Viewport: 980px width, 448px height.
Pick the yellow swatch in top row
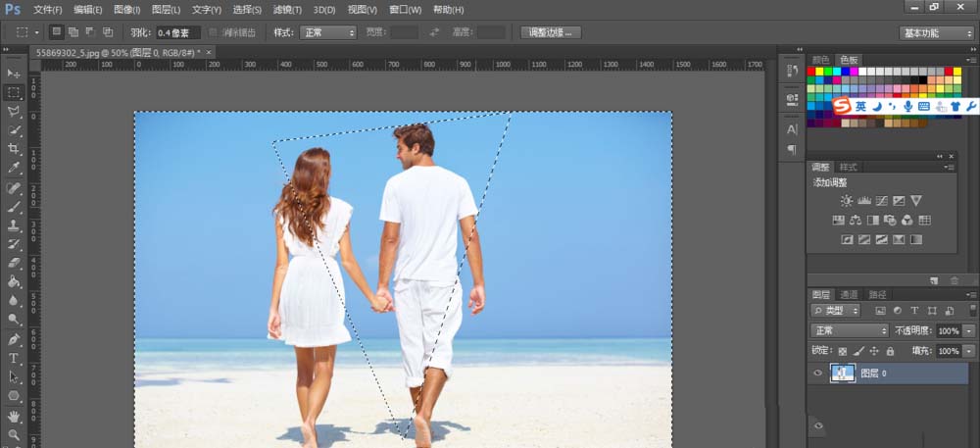[x=819, y=72]
